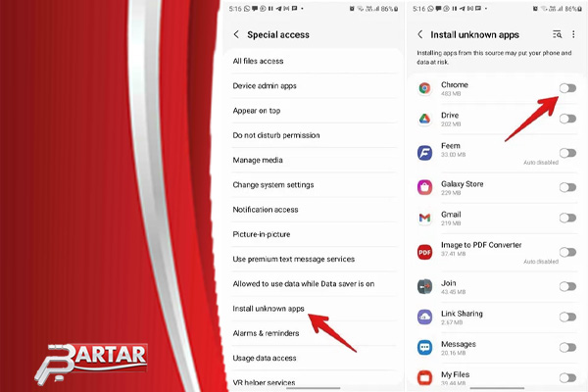Turn on the Galaxy Store toggle
Image resolution: width=588 pixels, height=392 pixels.
click(x=567, y=186)
